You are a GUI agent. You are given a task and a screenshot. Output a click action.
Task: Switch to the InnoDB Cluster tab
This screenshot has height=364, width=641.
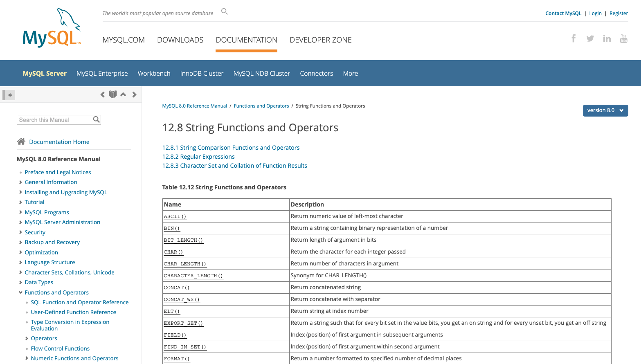tap(202, 73)
